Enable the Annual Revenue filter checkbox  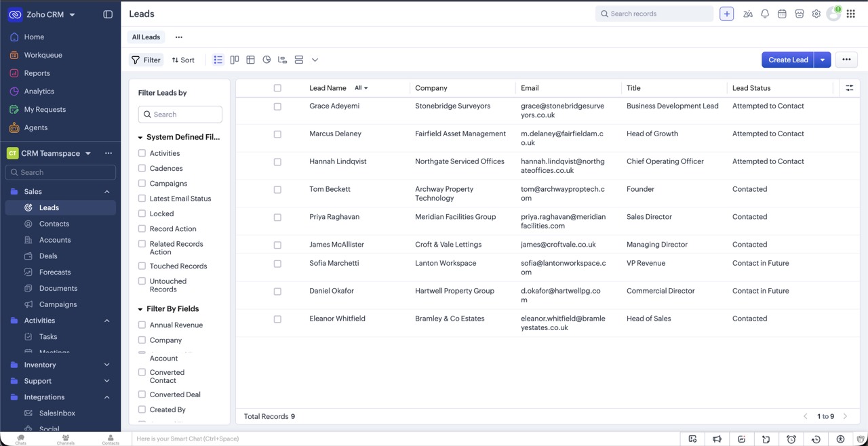[142, 325]
